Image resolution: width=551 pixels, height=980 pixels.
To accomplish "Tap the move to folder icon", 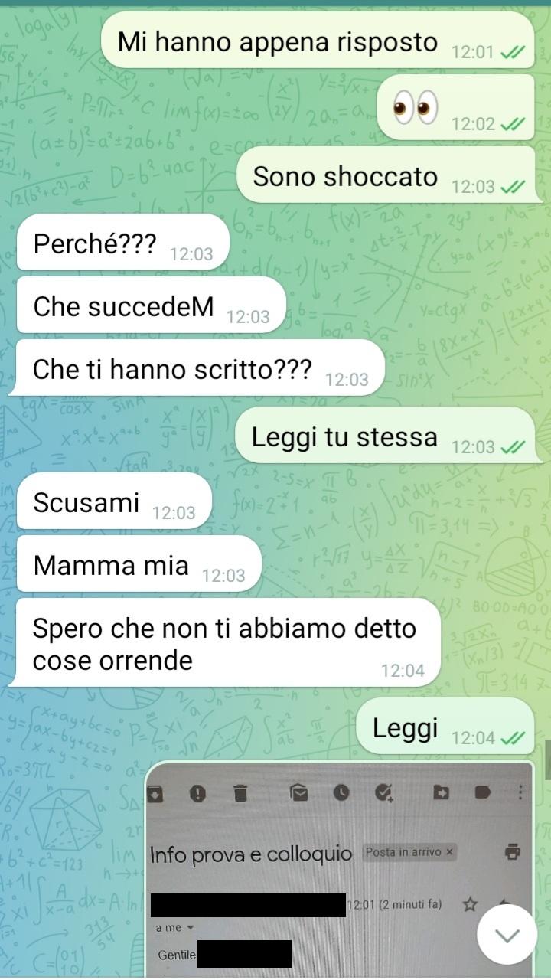I will [442, 793].
